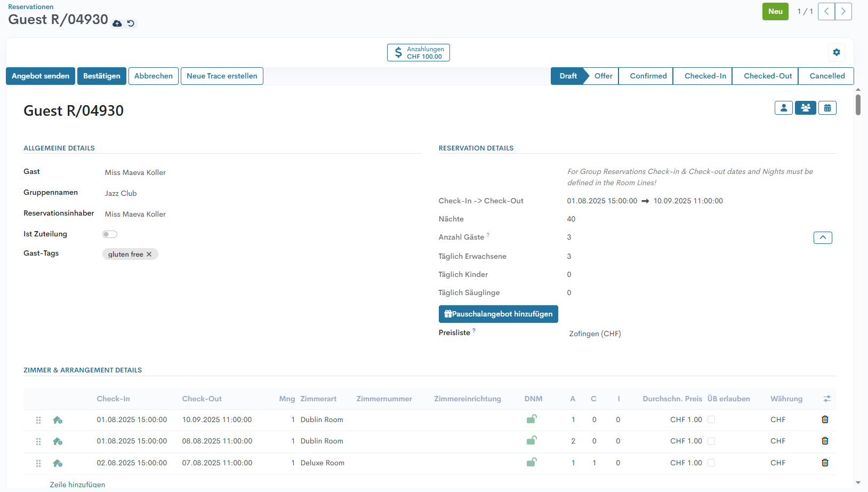Click the cloud save icon next to title

tap(117, 23)
